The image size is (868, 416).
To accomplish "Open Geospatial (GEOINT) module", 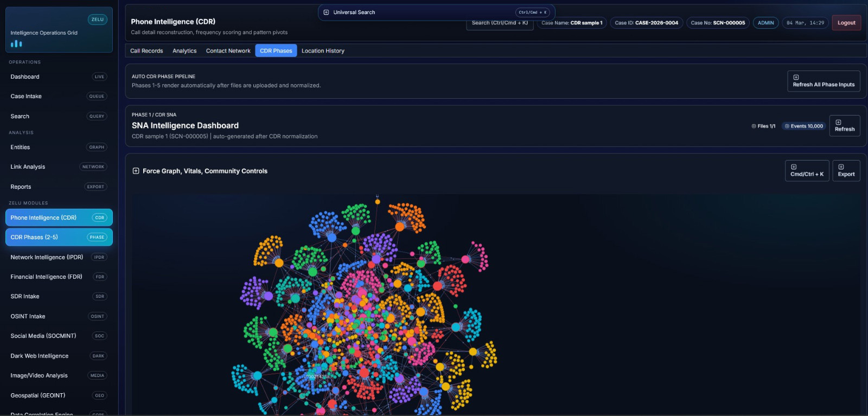I will (x=59, y=396).
